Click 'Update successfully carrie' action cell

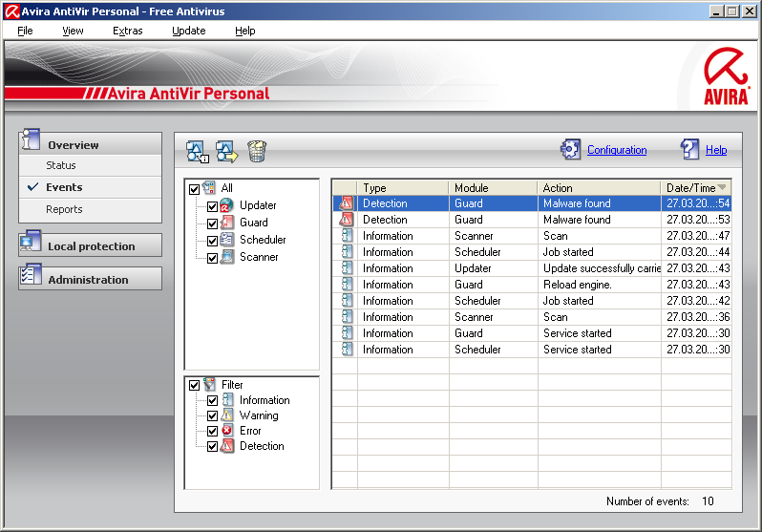602,268
